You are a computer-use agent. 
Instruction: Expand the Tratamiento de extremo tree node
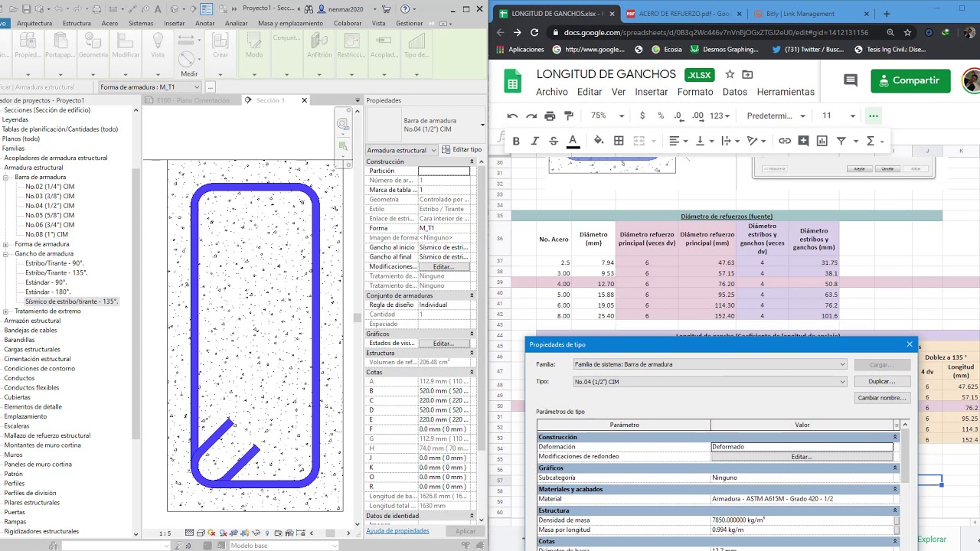coord(7,311)
